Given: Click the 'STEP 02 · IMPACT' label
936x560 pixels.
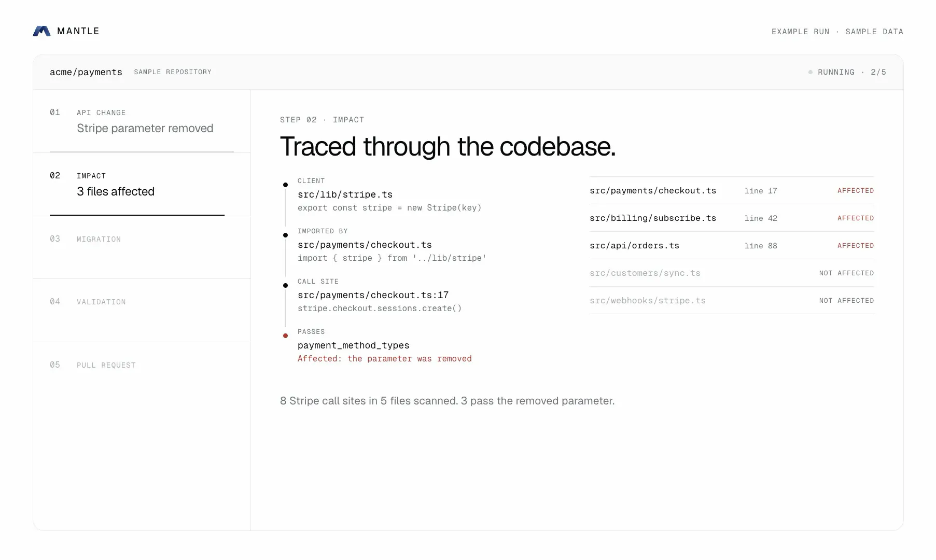Looking at the screenshot, I should point(322,120).
